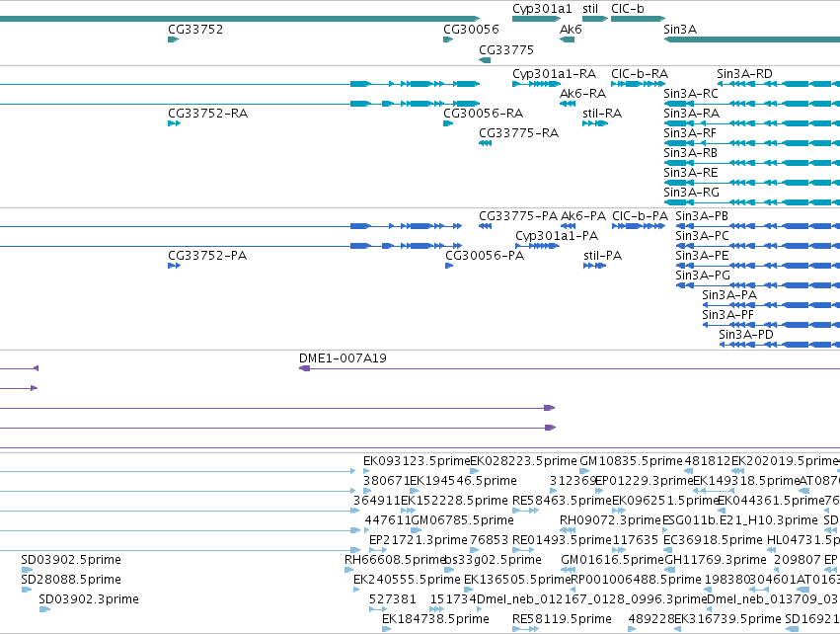Click the Cyp301a1-PA protein label

tap(557, 236)
